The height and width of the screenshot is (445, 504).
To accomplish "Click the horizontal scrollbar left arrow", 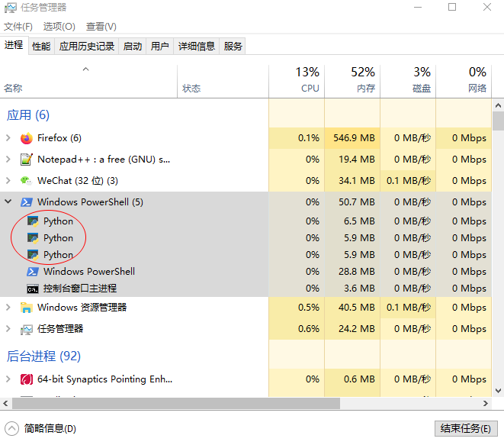I will coord(5,404).
